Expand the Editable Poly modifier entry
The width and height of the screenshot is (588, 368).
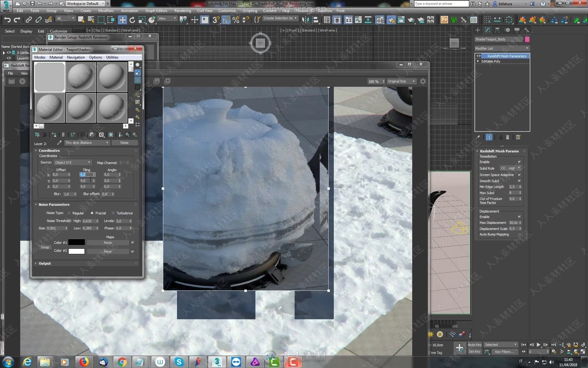478,61
